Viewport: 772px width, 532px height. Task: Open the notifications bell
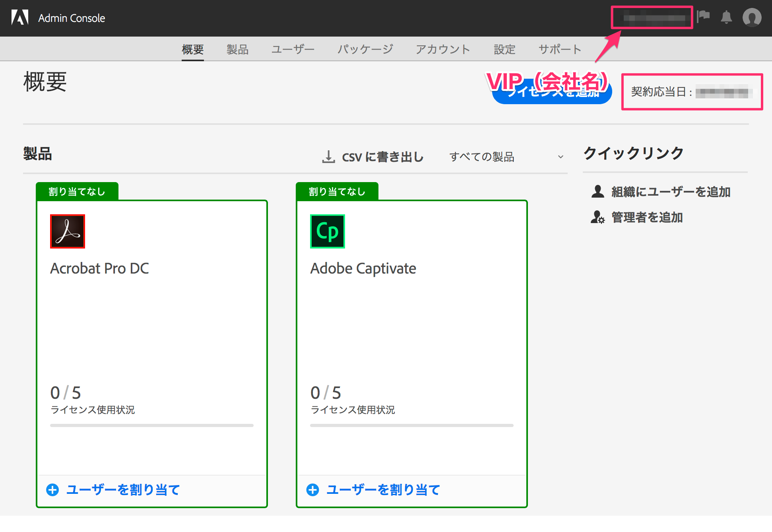(726, 17)
